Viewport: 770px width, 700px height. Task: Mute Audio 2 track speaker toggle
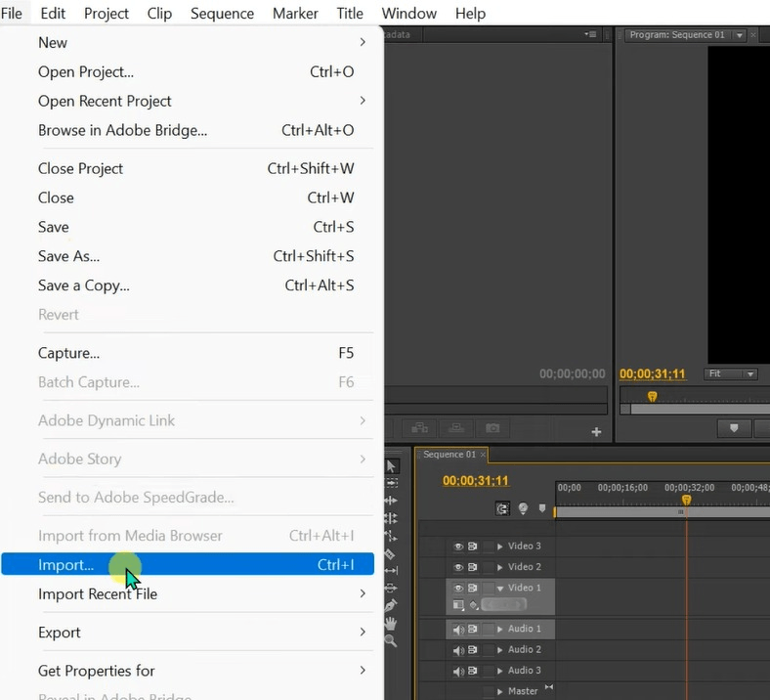(x=458, y=650)
